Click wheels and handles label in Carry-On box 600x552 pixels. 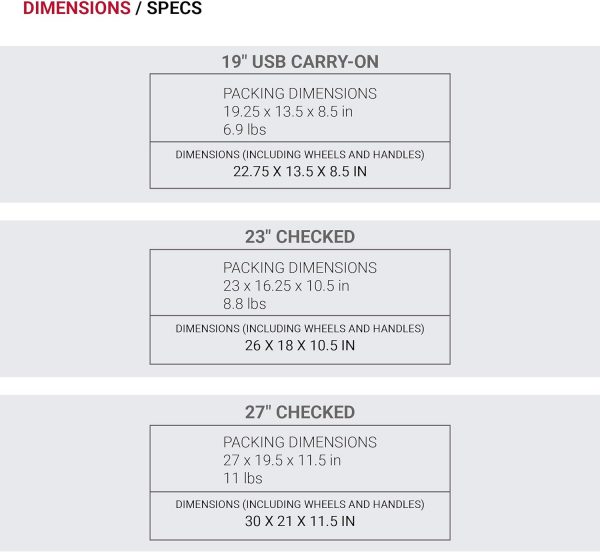coord(300,154)
